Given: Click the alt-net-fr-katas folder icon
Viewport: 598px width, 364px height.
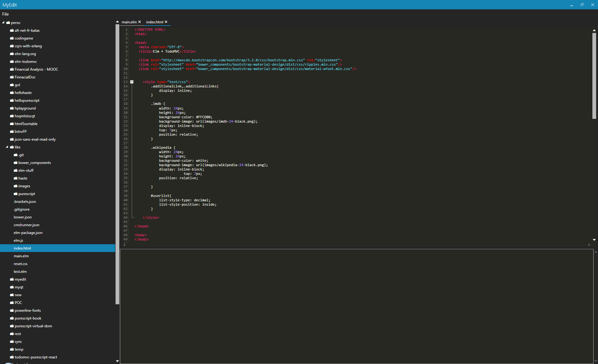Looking at the screenshot, I should point(12,30).
